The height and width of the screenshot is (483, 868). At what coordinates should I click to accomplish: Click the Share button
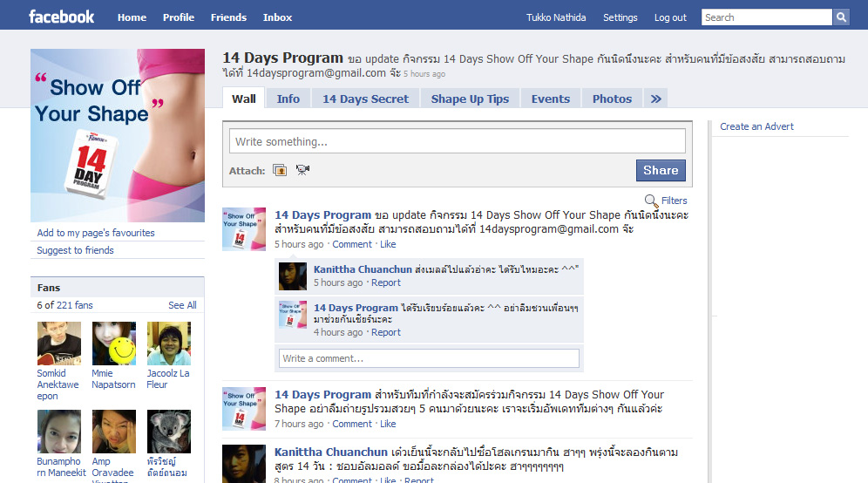pyautogui.click(x=661, y=170)
